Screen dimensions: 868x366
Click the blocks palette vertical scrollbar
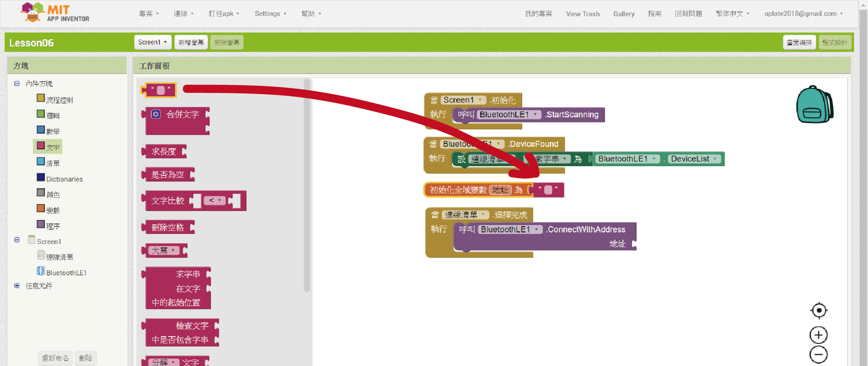(x=307, y=186)
